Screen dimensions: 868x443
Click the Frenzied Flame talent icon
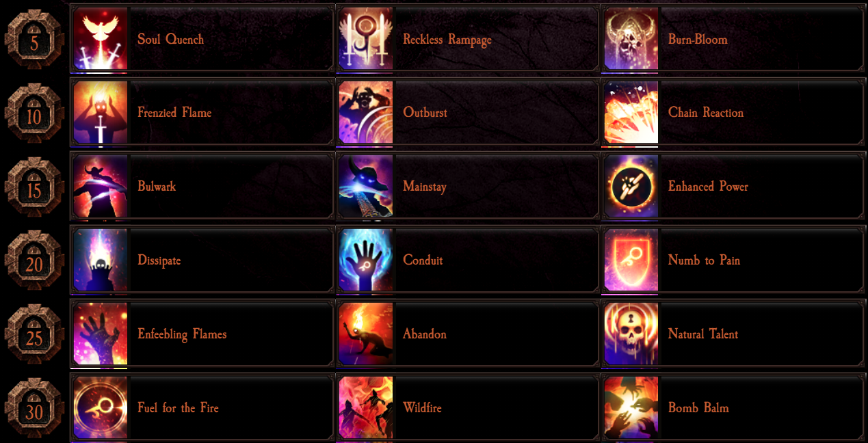101,113
